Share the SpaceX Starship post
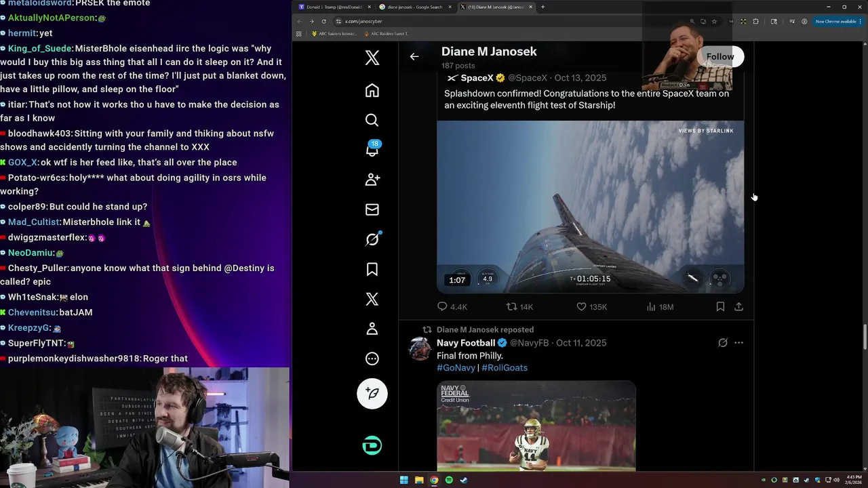868x488 pixels. (738, 307)
